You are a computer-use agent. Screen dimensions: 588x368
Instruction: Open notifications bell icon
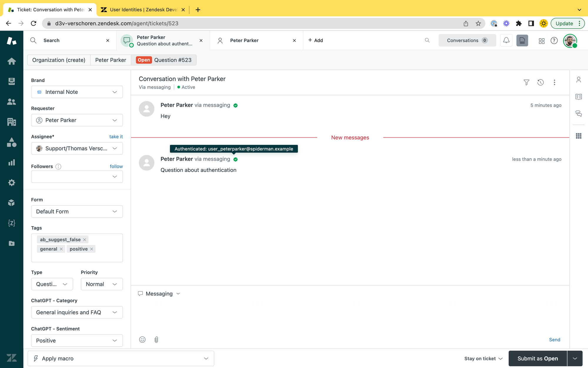[506, 40]
